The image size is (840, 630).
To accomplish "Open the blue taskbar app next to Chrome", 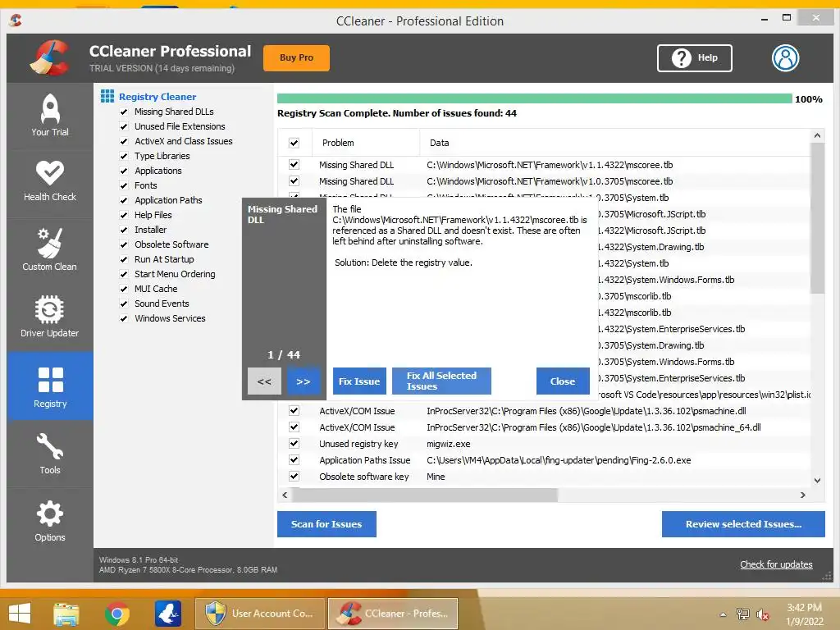I will pos(167,614).
